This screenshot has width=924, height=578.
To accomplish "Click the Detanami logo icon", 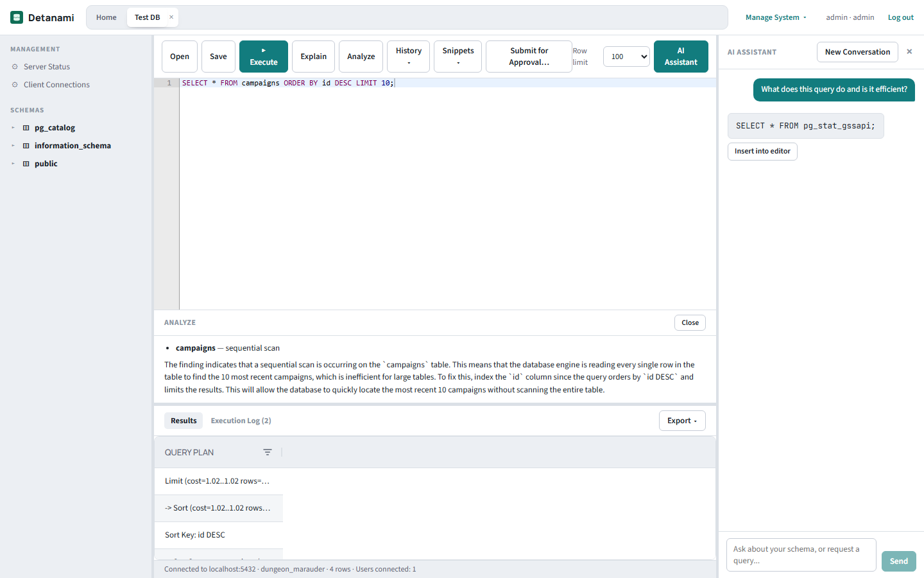I will [17, 17].
